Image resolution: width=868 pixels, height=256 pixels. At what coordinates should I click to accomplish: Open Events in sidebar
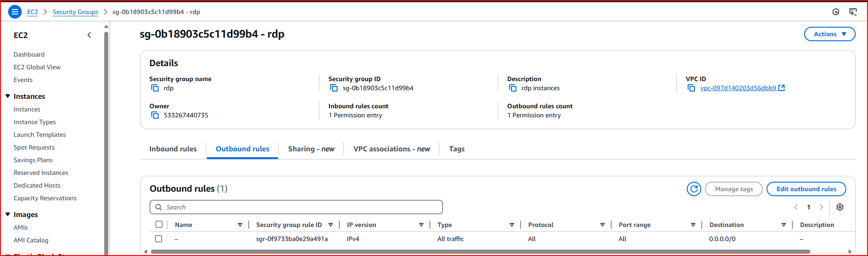tap(23, 80)
